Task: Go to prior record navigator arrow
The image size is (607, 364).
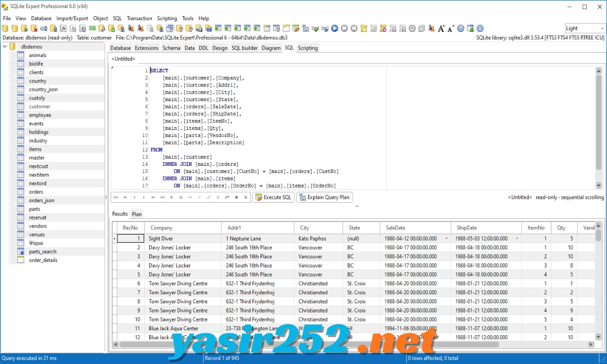Action: (134, 197)
